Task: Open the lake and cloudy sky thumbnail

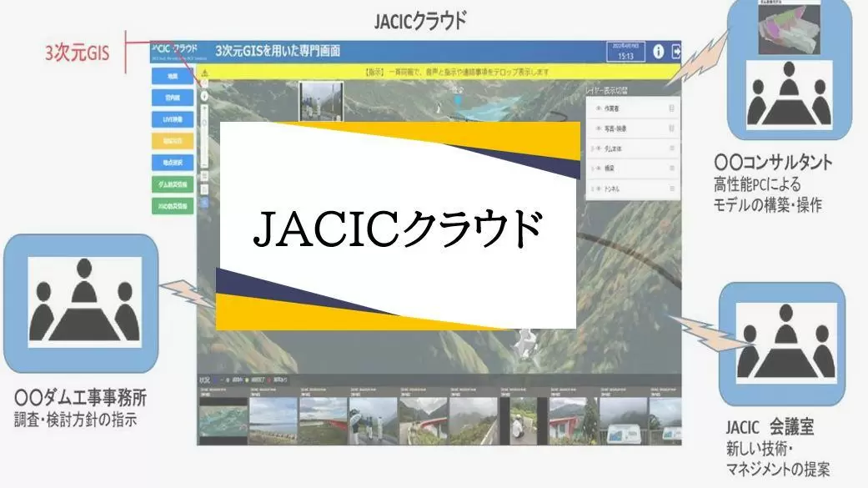Action: 273,420
